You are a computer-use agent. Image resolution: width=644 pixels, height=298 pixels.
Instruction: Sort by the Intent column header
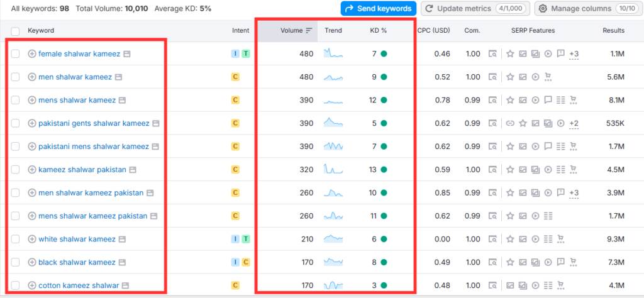pyautogui.click(x=241, y=30)
